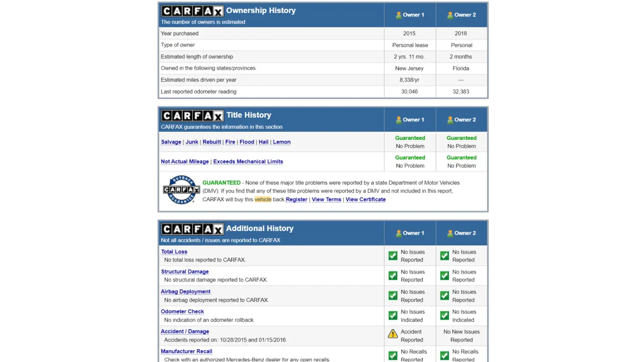Click the CARFAX logo beside Title History

192,115
